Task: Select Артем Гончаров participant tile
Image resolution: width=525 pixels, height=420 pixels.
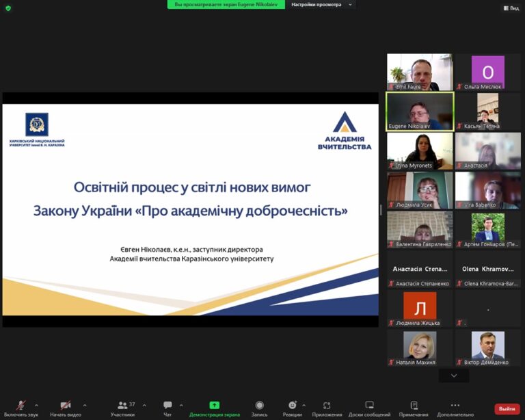Action: coord(488,230)
